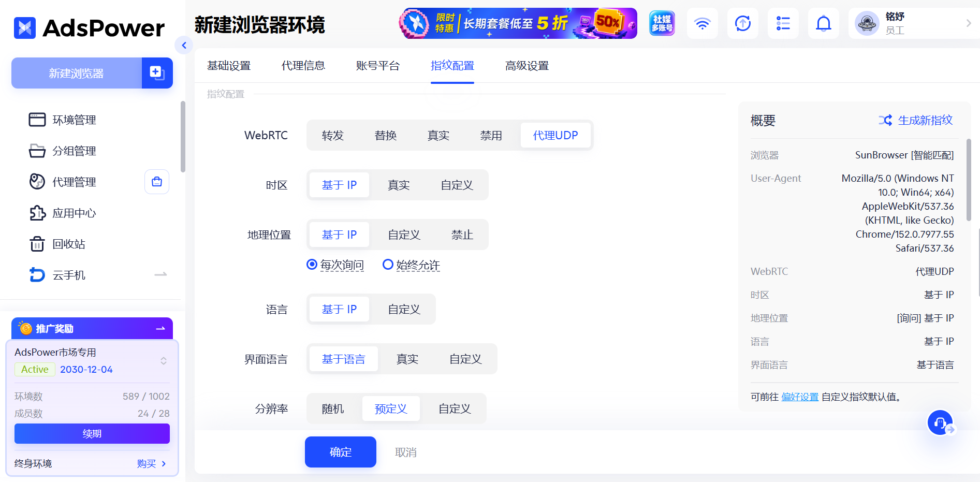980x482 pixels.
Task: Click the user avatar 铭妤
Action: pyautogui.click(x=867, y=23)
